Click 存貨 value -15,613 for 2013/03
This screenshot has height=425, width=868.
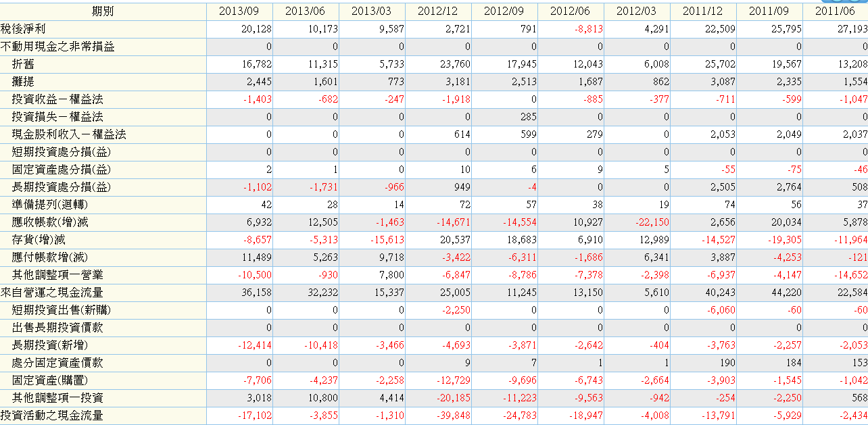point(387,240)
